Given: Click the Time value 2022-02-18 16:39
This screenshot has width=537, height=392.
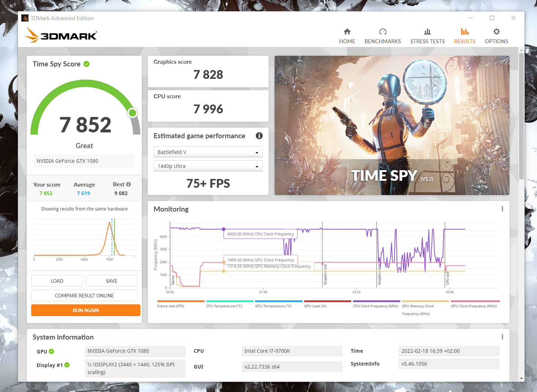Looking at the screenshot, I should (x=449, y=351).
